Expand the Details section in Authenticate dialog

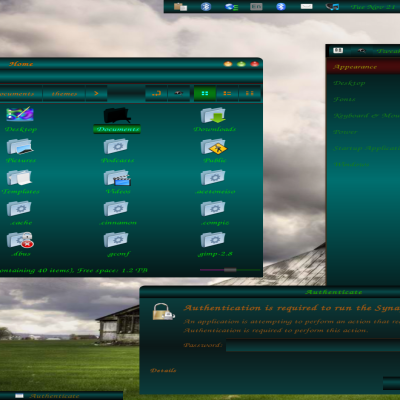click(163, 370)
